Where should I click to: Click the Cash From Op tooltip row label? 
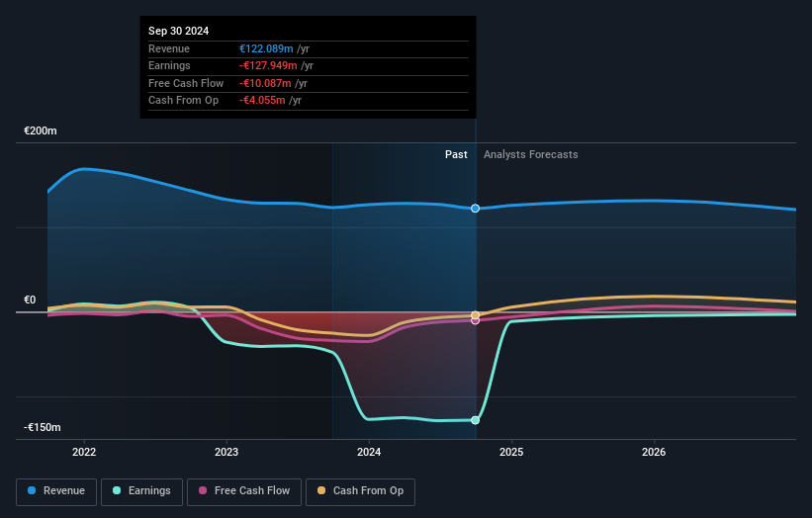[x=183, y=101]
